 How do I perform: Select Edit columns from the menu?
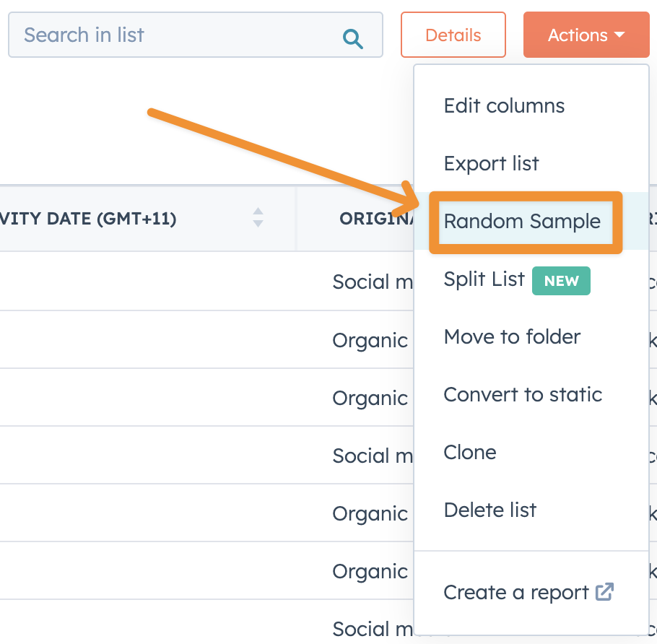(504, 105)
